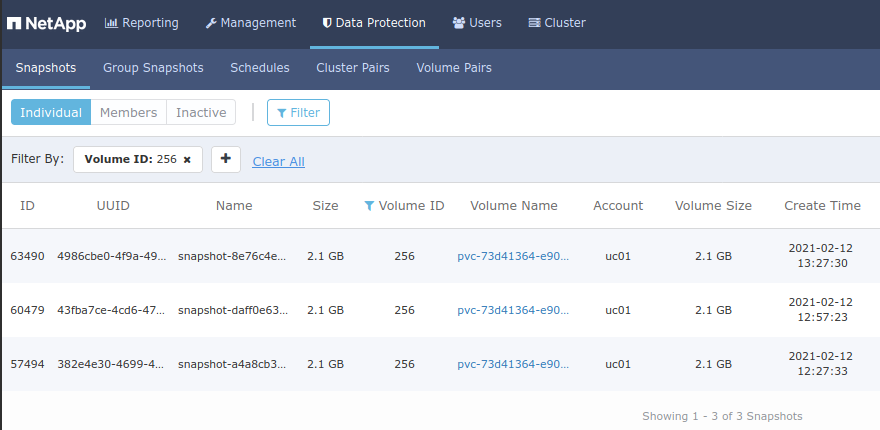Switch to the Group Snapshots tab
880x430 pixels.
[153, 68]
